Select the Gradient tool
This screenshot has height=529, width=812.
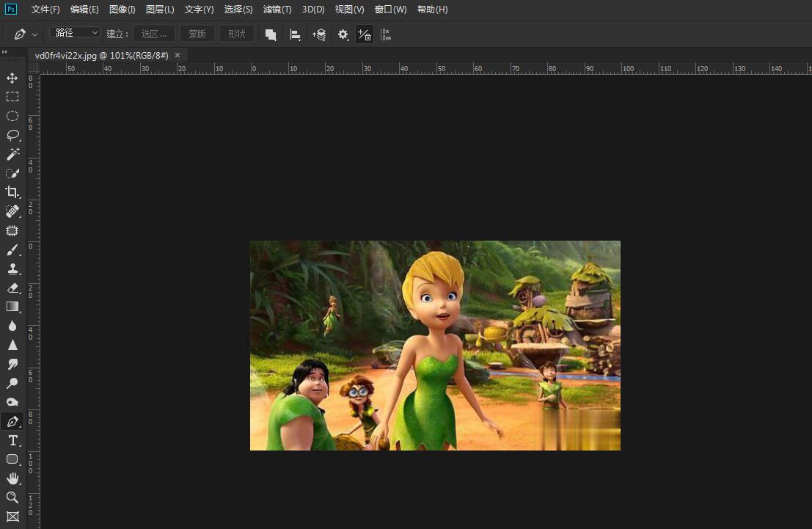pos(12,307)
